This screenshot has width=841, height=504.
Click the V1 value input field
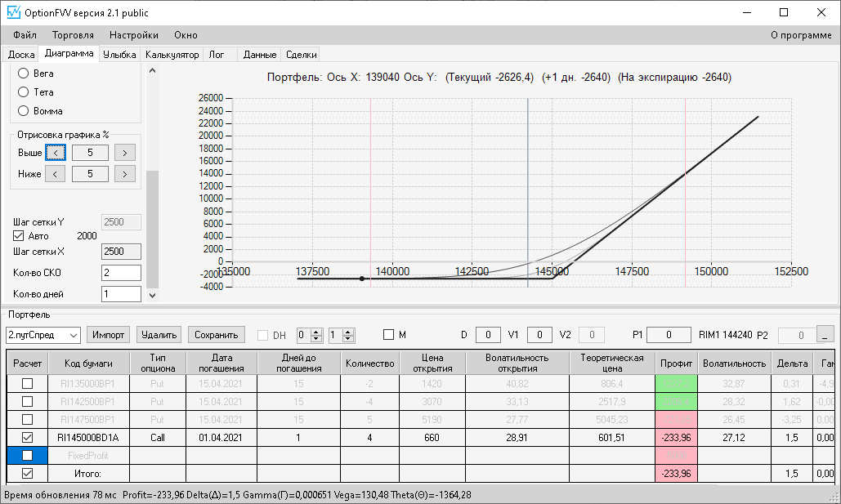pos(539,335)
